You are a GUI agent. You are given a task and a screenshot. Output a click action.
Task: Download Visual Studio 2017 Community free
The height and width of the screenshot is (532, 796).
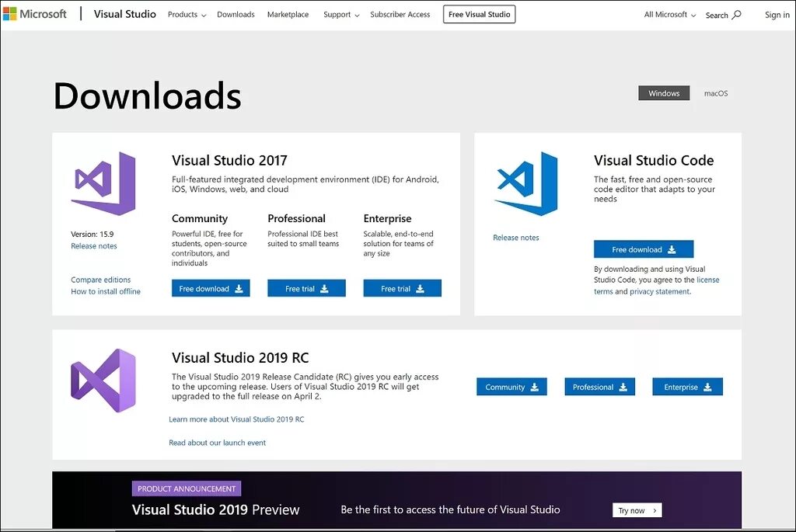coord(211,288)
